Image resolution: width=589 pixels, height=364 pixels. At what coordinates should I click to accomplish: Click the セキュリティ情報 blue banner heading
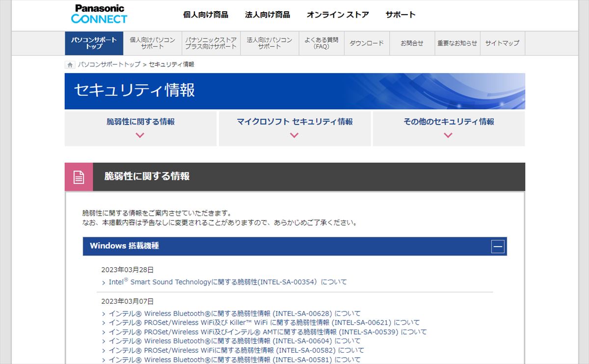click(134, 90)
